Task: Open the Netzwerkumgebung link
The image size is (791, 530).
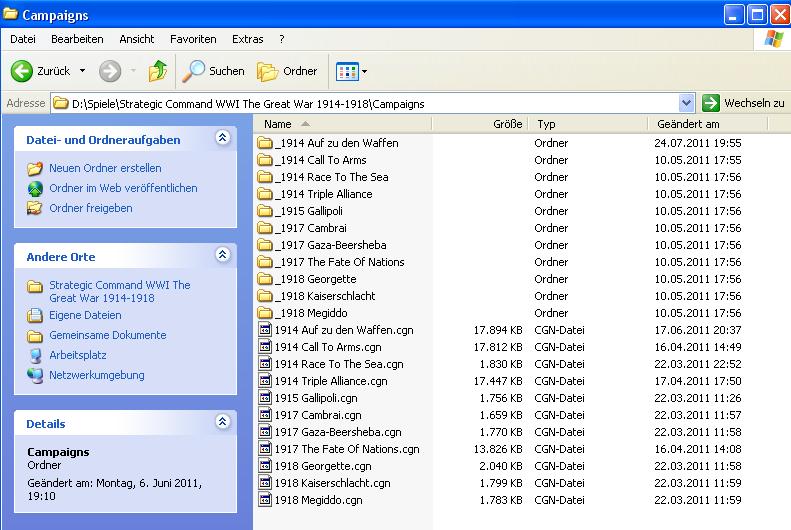Action: [x=97, y=376]
